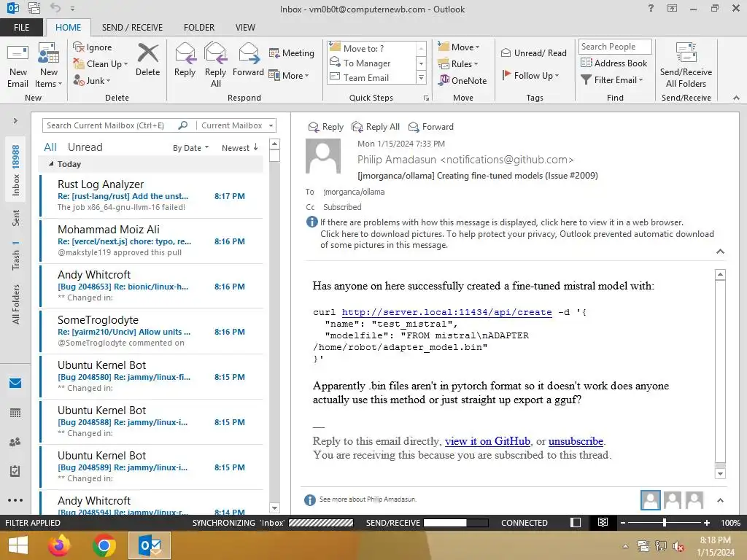
Task: Open the People view icon
Action: (x=15, y=442)
